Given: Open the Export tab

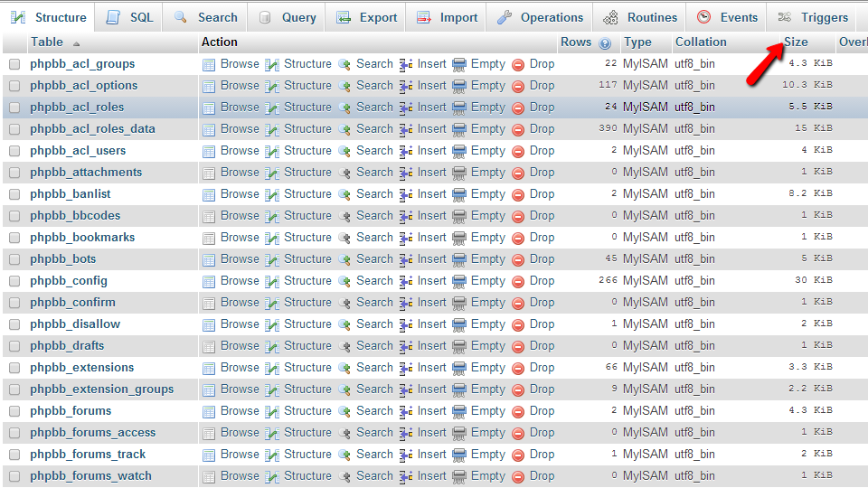Looking at the screenshot, I should 367,17.
